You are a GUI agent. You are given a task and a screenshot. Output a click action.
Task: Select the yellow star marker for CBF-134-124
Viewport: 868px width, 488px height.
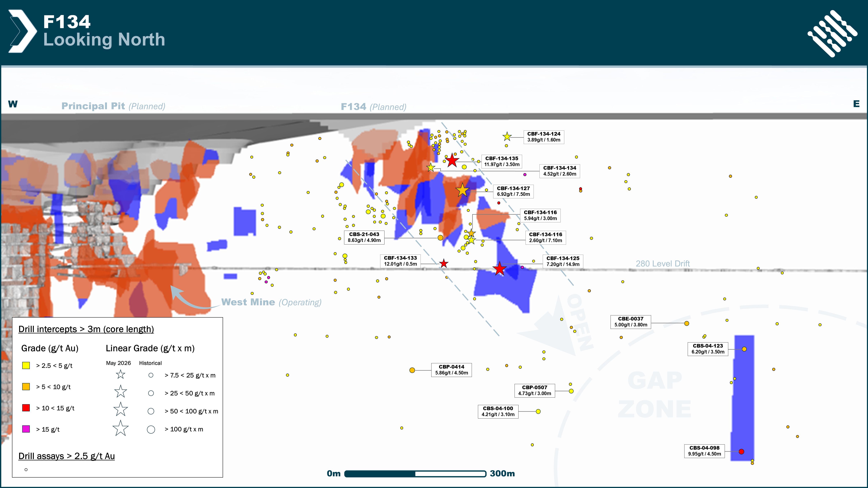[507, 136]
